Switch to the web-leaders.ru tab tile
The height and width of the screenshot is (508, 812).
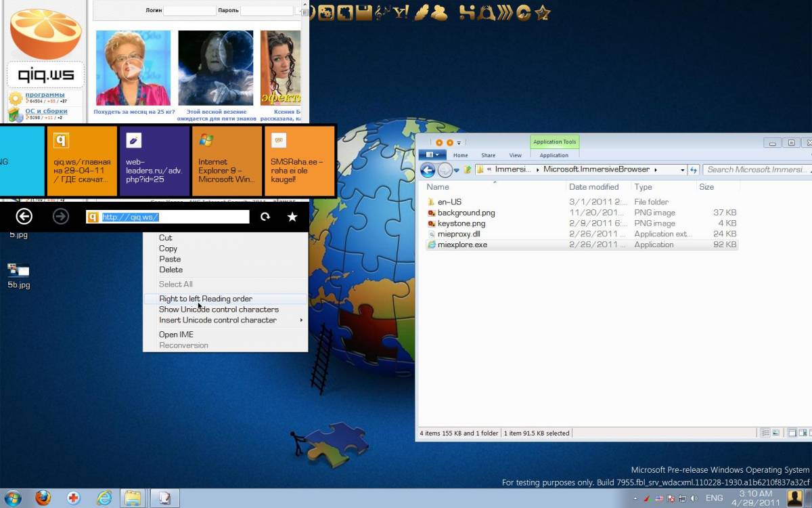(154, 161)
